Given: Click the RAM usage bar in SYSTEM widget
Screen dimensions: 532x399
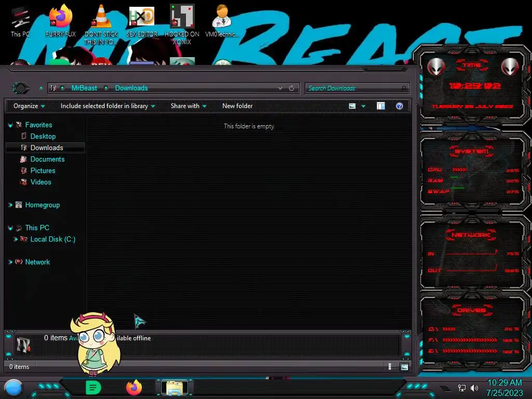Looking at the screenshot, I should tap(455, 178).
